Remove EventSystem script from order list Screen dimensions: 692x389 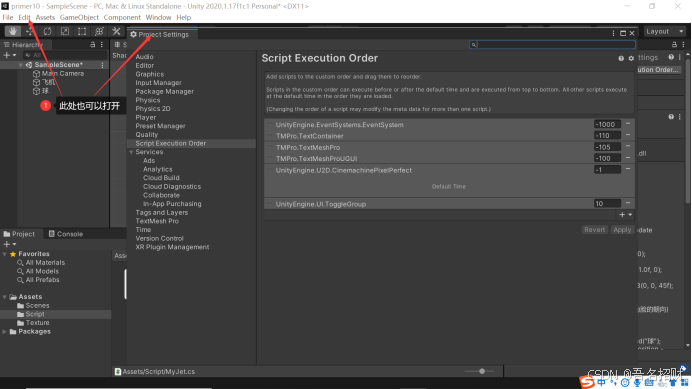tap(628, 124)
